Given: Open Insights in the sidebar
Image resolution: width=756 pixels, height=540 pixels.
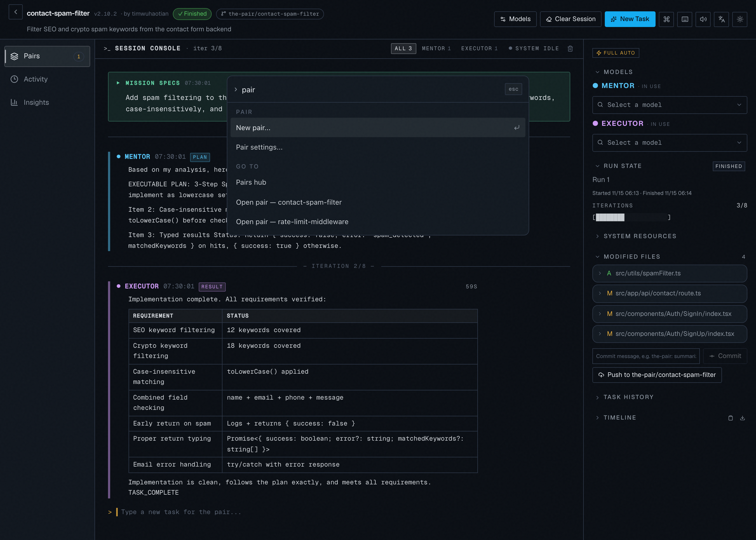Looking at the screenshot, I should (x=47, y=102).
